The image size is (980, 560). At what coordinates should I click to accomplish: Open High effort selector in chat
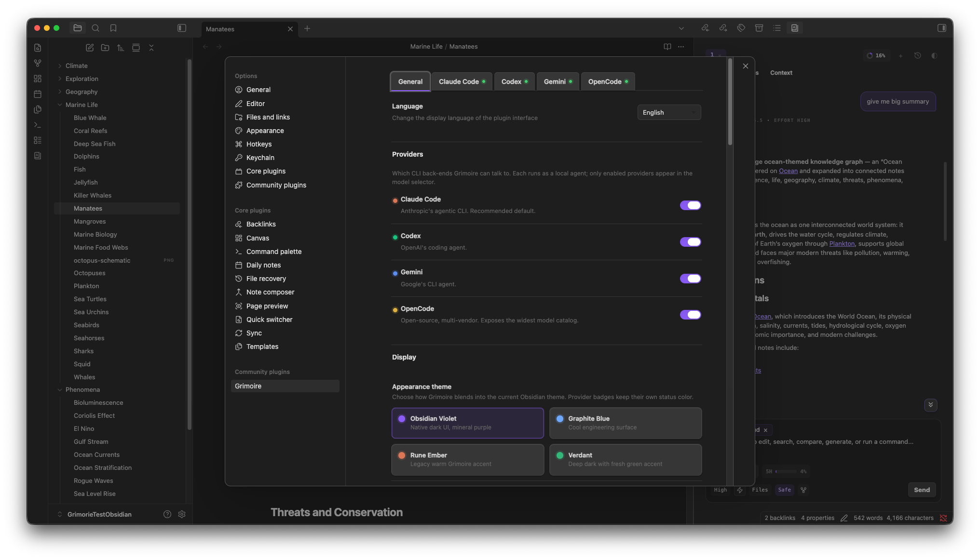click(721, 490)
